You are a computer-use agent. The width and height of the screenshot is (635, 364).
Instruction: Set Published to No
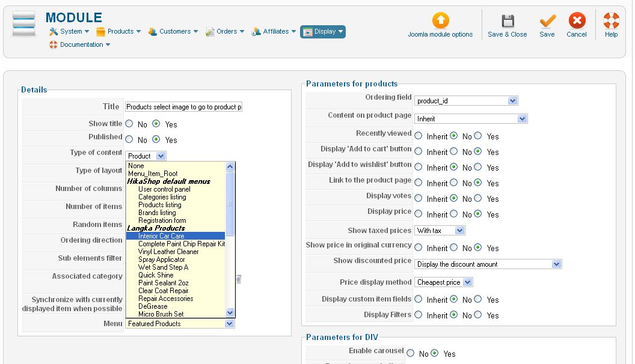click(x=129, y=139)
